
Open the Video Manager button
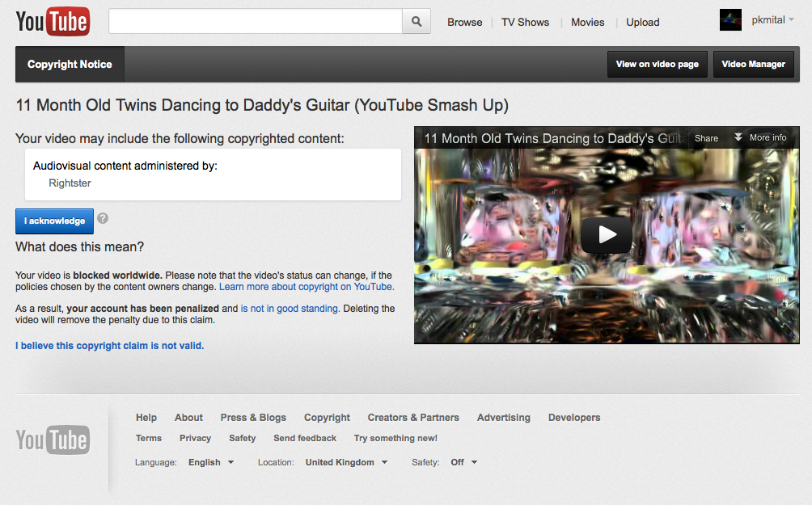753,65
